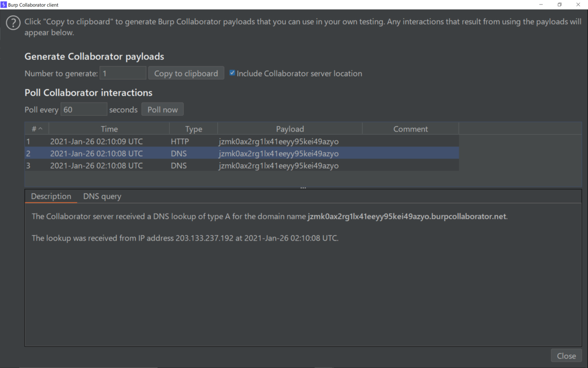Click payload cell in row 3
This screenshot has width=588, height=368.
(x=290, y=166)
